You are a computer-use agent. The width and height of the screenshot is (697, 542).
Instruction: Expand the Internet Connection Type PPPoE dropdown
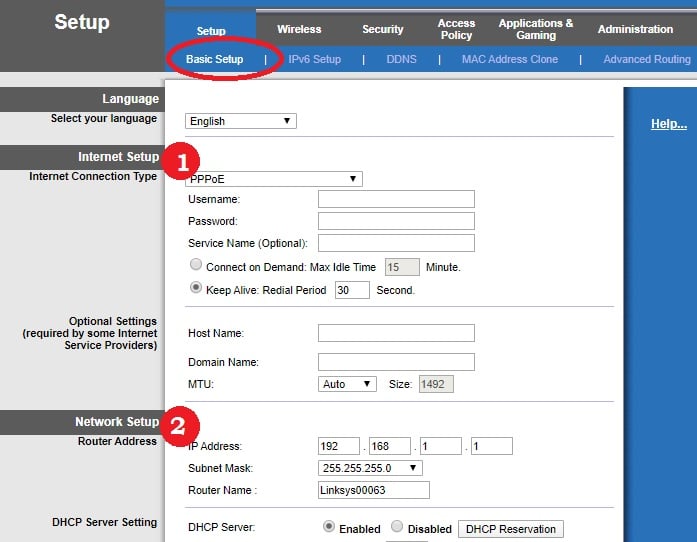point(274,179)
